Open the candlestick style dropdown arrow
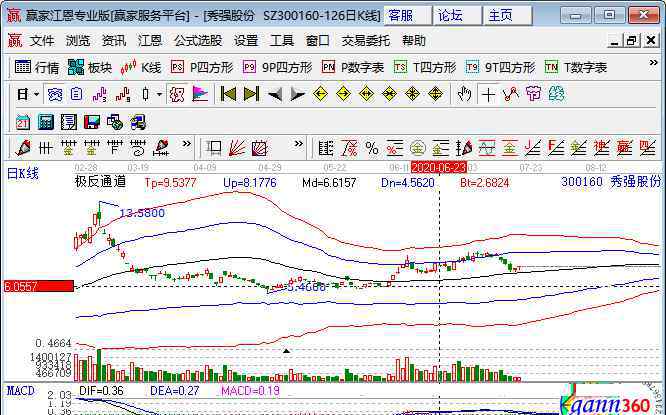Image resolution: width=666 pixels, height=415 pixels. click(x=159, y=94)
